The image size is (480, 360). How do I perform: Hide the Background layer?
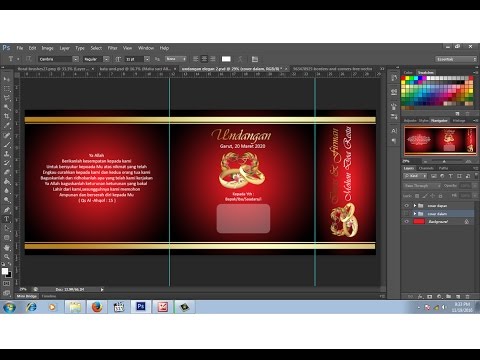(406, 221)
